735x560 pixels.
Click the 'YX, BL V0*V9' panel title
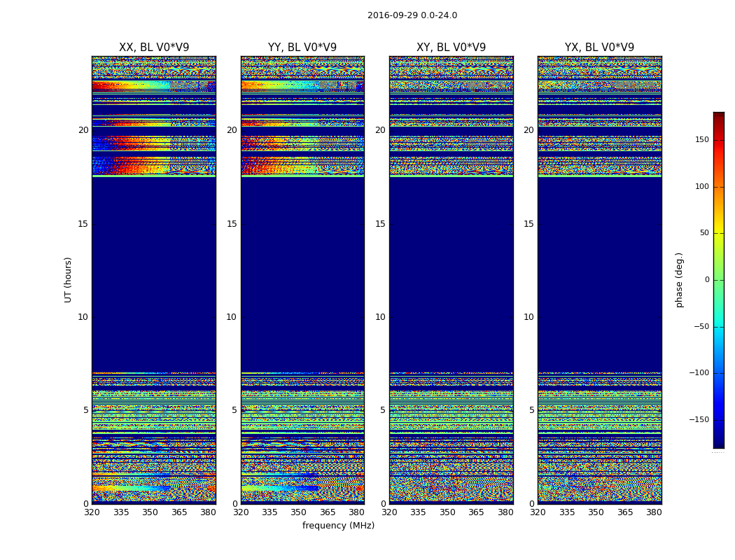(x=599, y=48)
